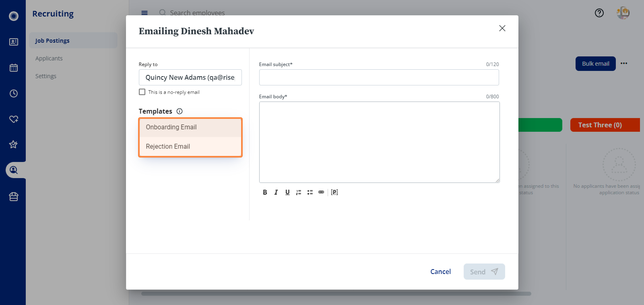This screenshot has height=305, width=644.
Task: Toggle bold formatting in email body toolbar
Action: 265,192
